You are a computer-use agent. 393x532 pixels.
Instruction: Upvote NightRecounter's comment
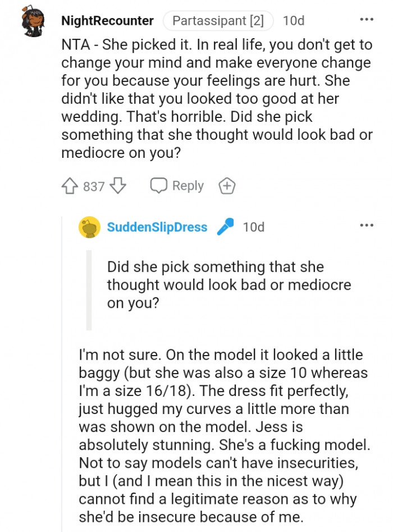tap(69, 185)
